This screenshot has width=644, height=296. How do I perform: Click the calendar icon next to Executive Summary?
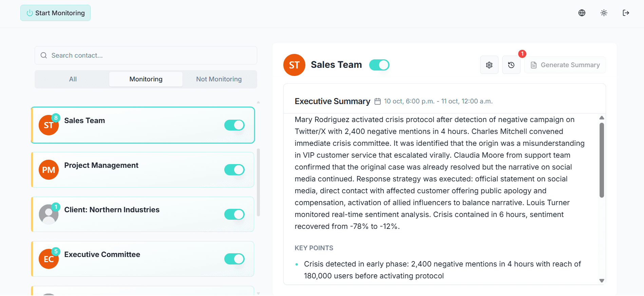378,101
